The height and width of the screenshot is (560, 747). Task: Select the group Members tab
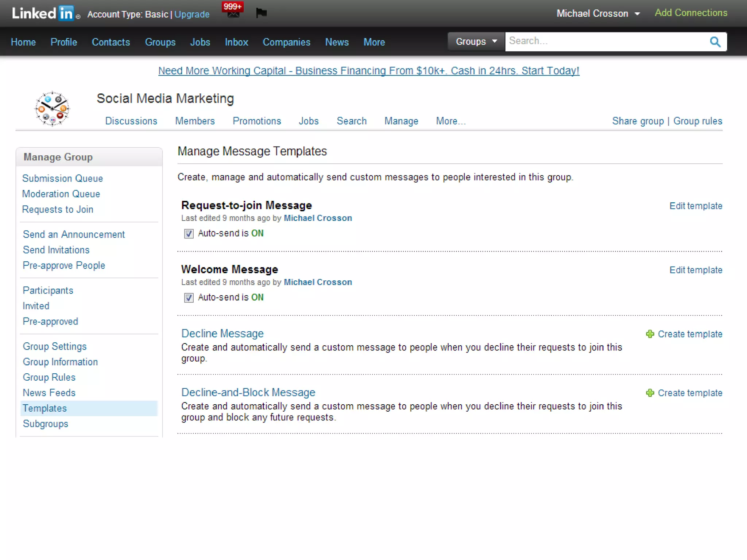[x=195, y=121]
